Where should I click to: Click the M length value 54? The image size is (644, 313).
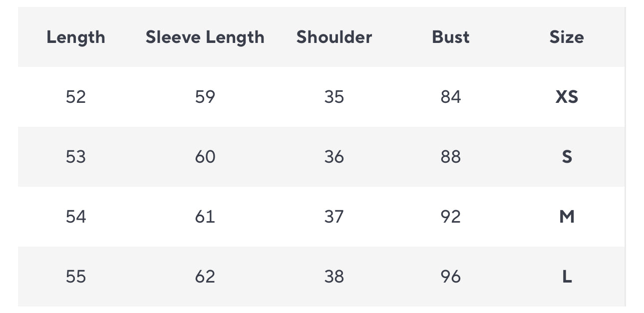pos(76,217)
